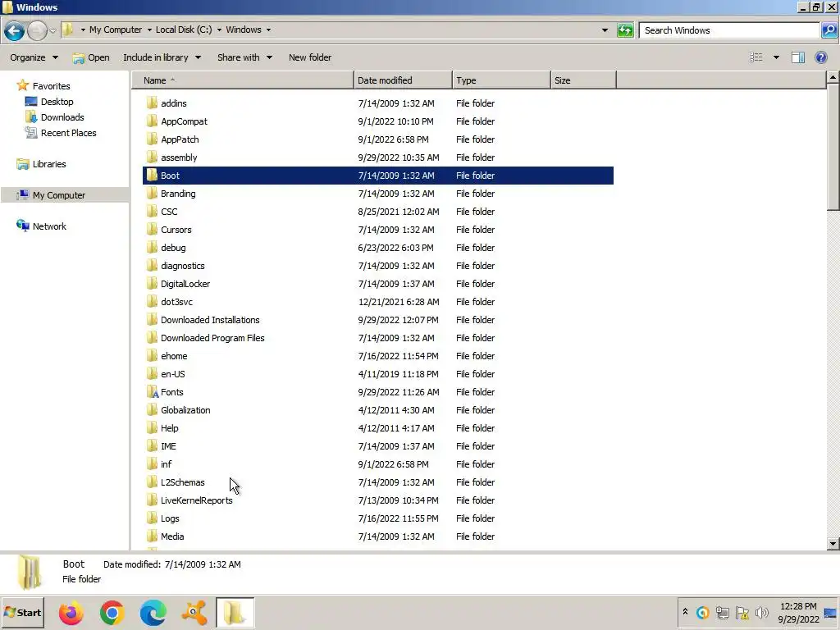840x630 pixels.
Task: Open Firefox from the taskbar
Action: (x=71, y=612)
